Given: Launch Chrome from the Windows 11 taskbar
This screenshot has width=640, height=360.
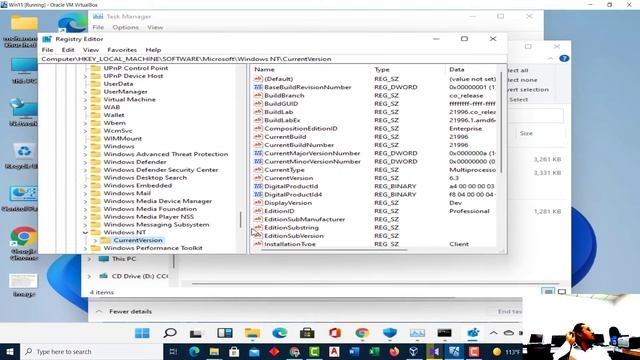Looking at the screenshot, I should (x=362, y=333).
